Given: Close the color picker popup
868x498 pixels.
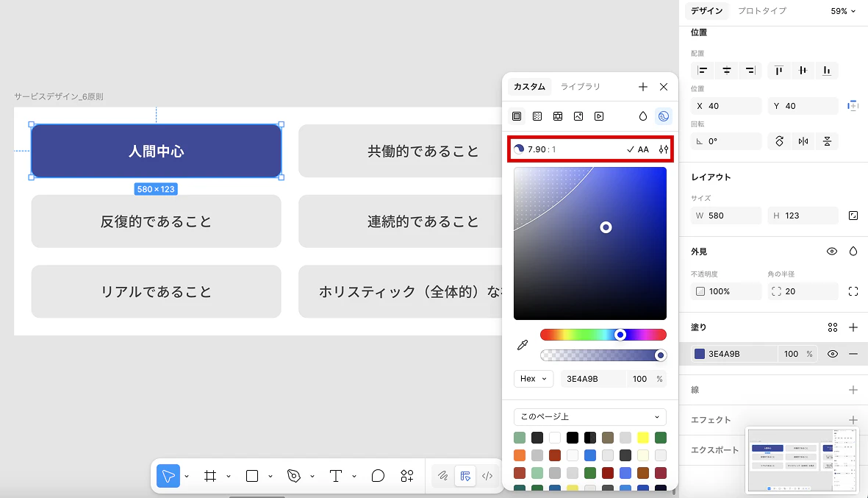Looking at the screenshot, I should [x=664, y=87].
